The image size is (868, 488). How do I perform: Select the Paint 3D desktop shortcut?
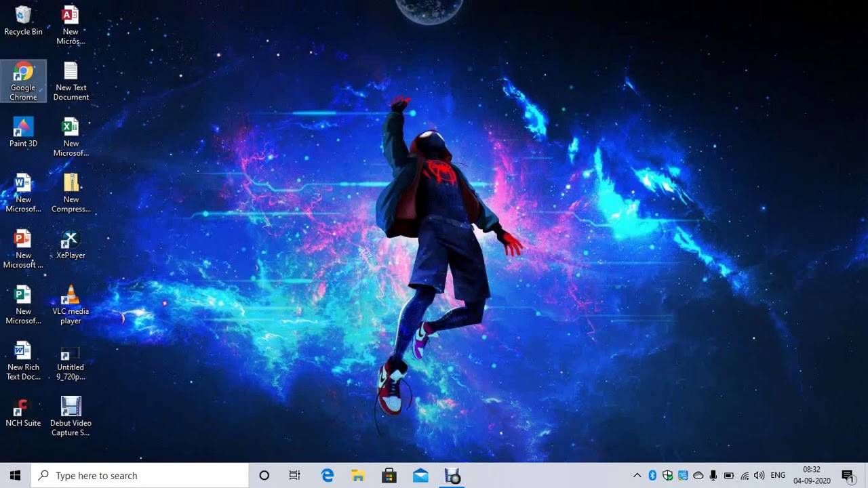pos(23,132)
